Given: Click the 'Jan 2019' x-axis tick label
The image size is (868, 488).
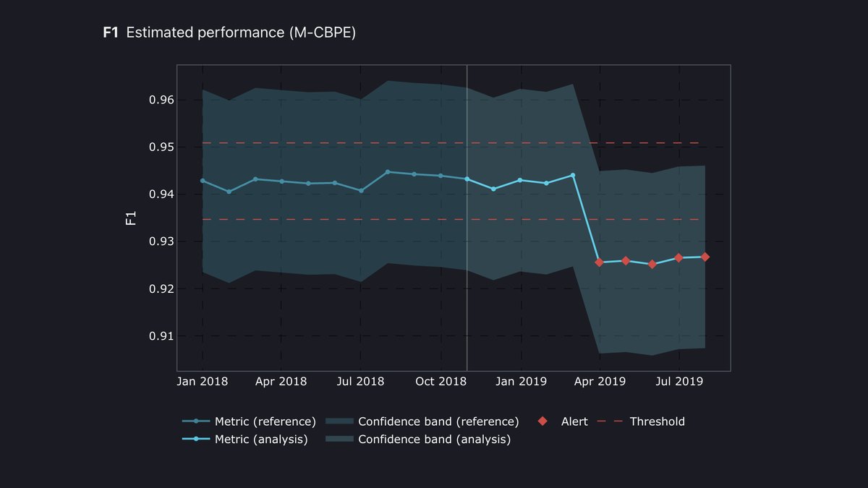Looking at the screenshot, I should click(x=520, y=381).
